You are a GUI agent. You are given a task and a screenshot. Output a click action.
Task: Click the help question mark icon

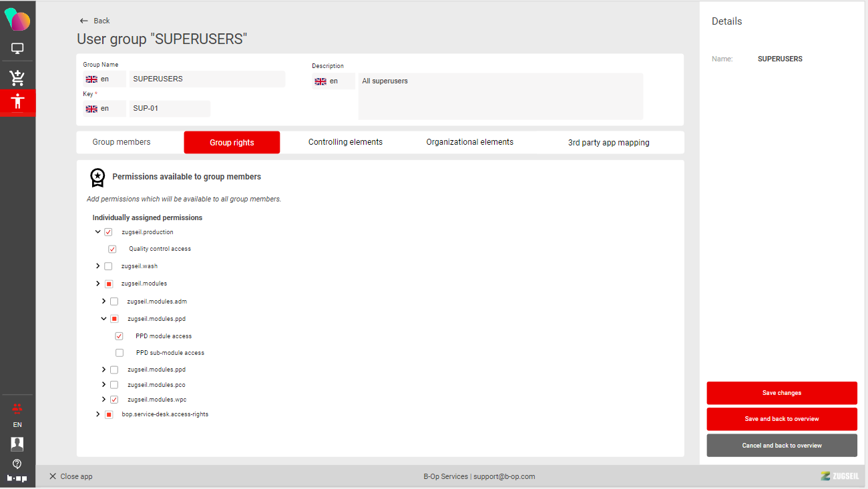[17, 464]
